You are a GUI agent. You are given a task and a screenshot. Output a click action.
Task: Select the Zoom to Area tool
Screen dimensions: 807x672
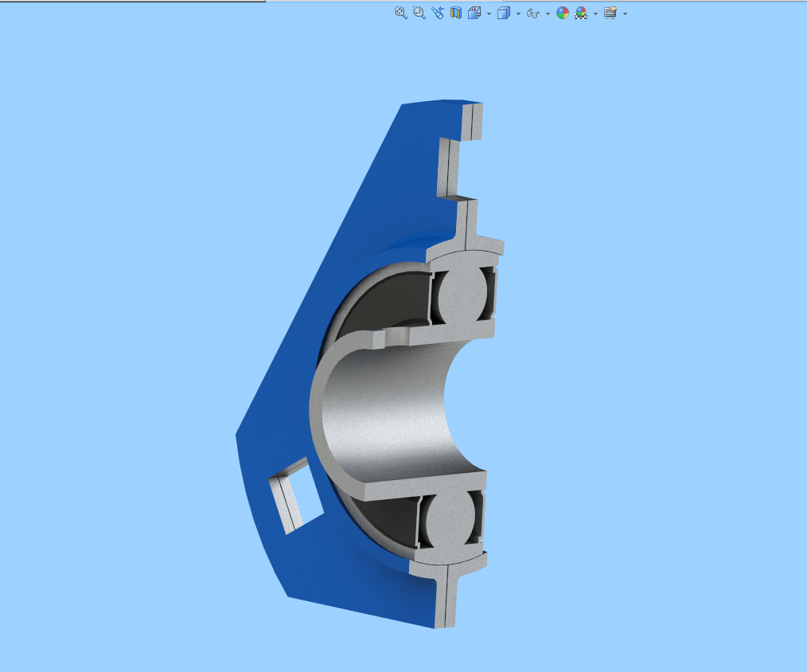(x=419, y=13)
